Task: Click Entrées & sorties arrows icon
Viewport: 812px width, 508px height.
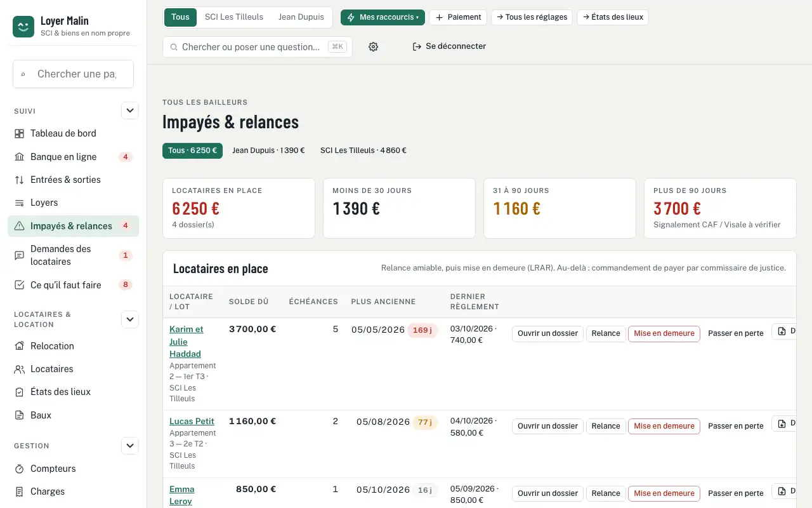Action: (19, 180)
